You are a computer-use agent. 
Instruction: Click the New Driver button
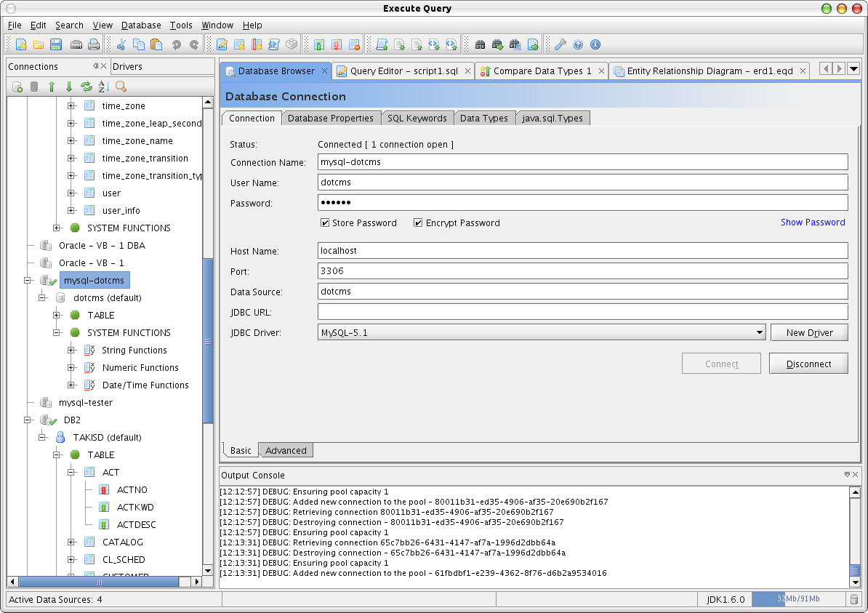pyautogui.click(x=809, y=333)
